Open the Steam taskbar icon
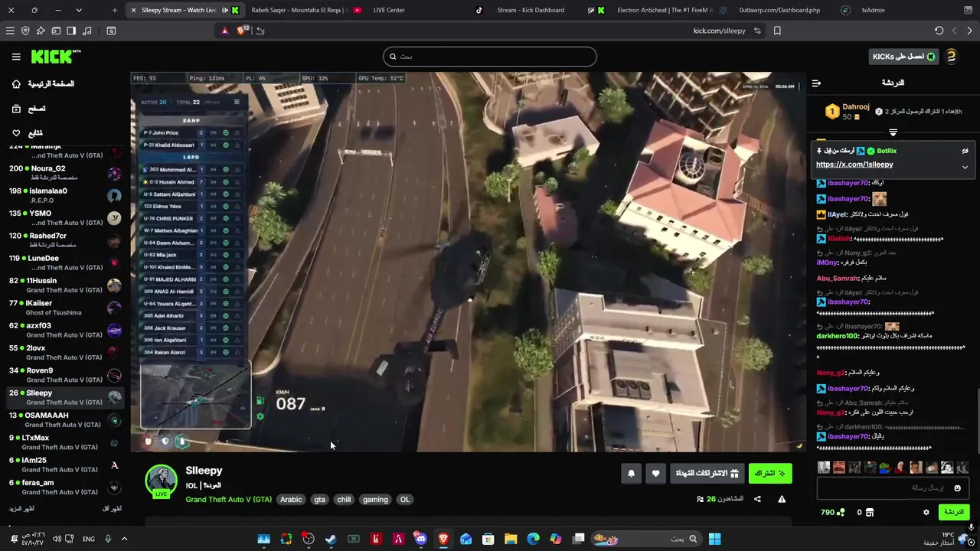This screenshot has height=551, width=980. (331, 540)
